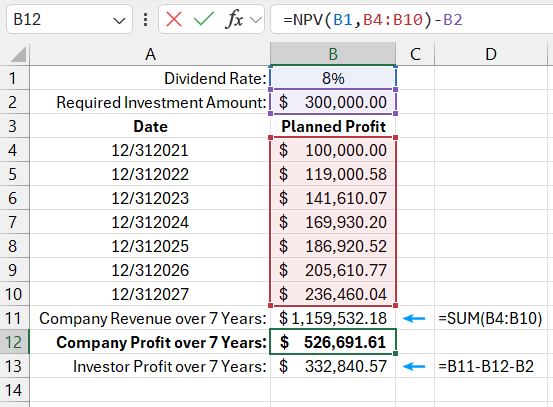Click the 12/312025 date cell
The width and height of the screenshot is (553, 407).
tap(150, 246)
